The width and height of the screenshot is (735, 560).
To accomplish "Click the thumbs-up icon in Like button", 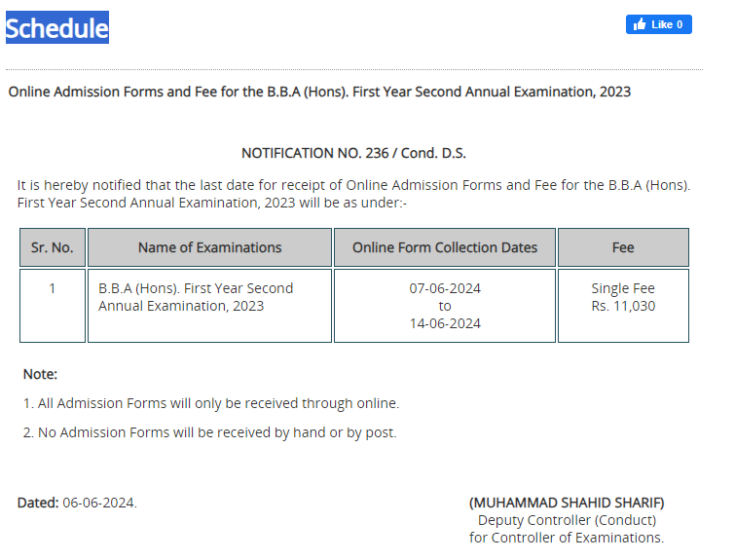I will pyautogui.click(x=640, y=24).
